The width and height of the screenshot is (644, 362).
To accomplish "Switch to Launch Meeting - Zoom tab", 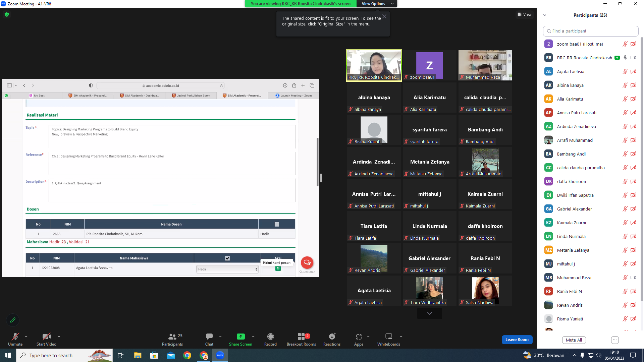I will coord(294,96).
